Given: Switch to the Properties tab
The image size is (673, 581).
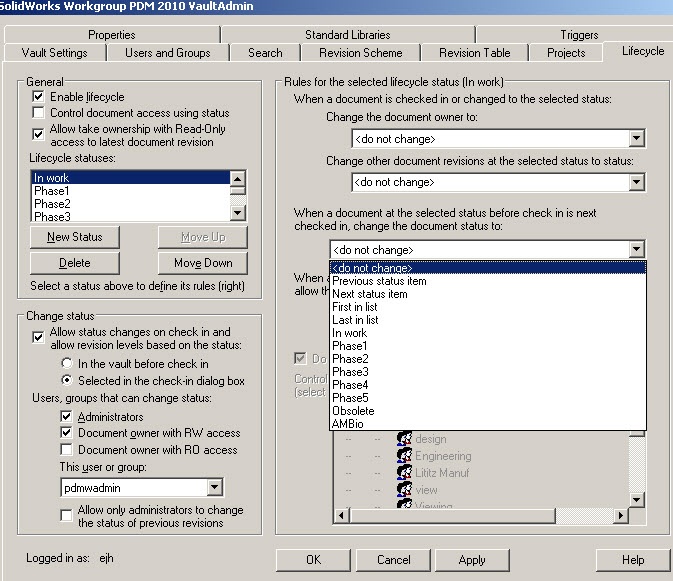Looking at the screenshot, I should (112, 34).
